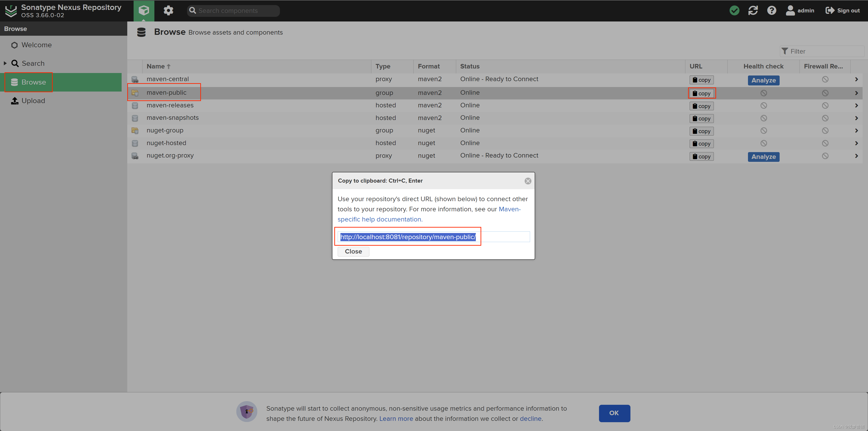Click the nuget-group repository icon

[x=135, y=131]
